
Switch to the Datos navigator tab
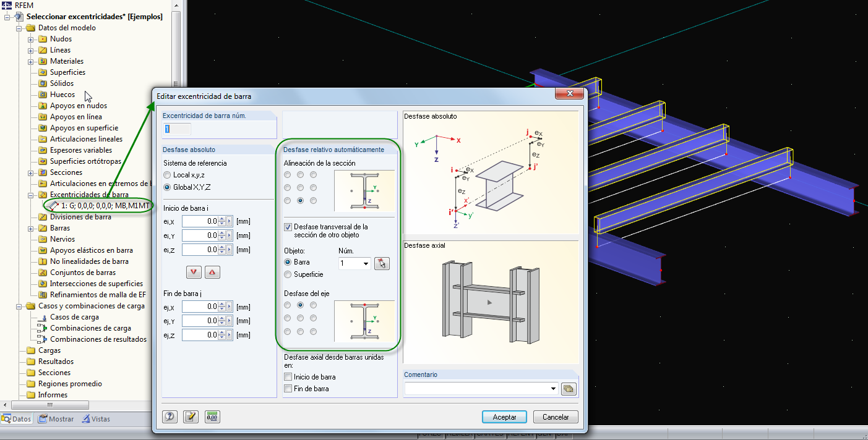point(17,419)
